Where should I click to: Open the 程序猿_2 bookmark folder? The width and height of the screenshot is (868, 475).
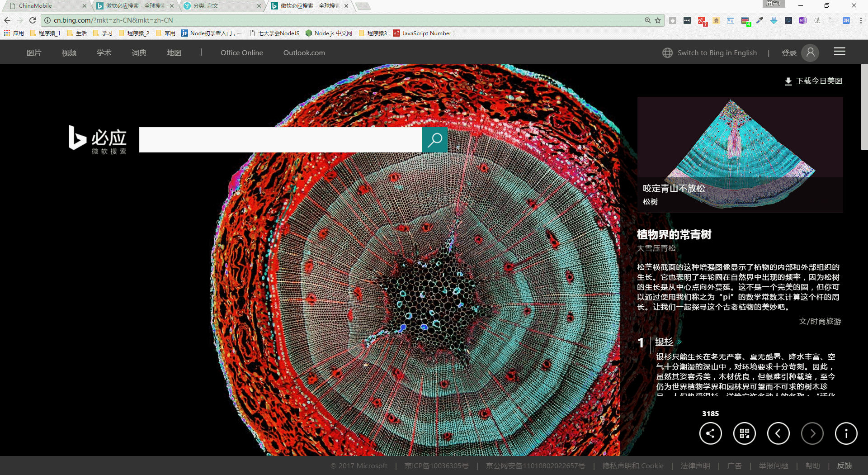134,33
